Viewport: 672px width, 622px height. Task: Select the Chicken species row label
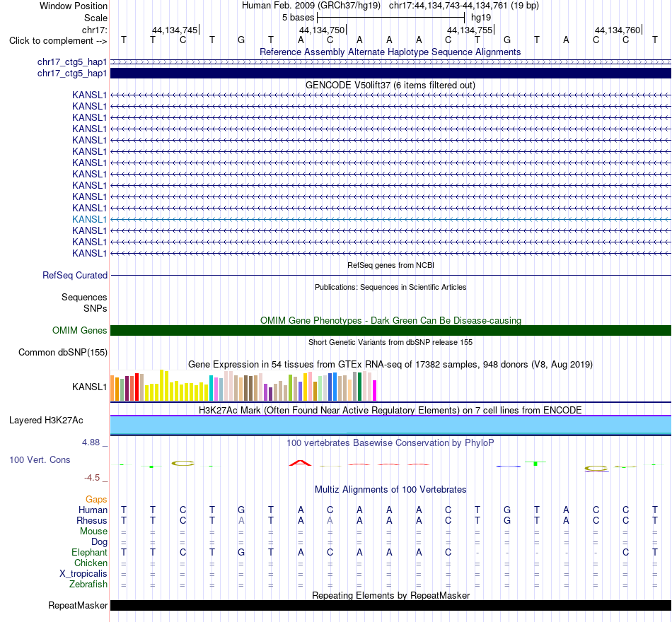[x=91, y=563]
